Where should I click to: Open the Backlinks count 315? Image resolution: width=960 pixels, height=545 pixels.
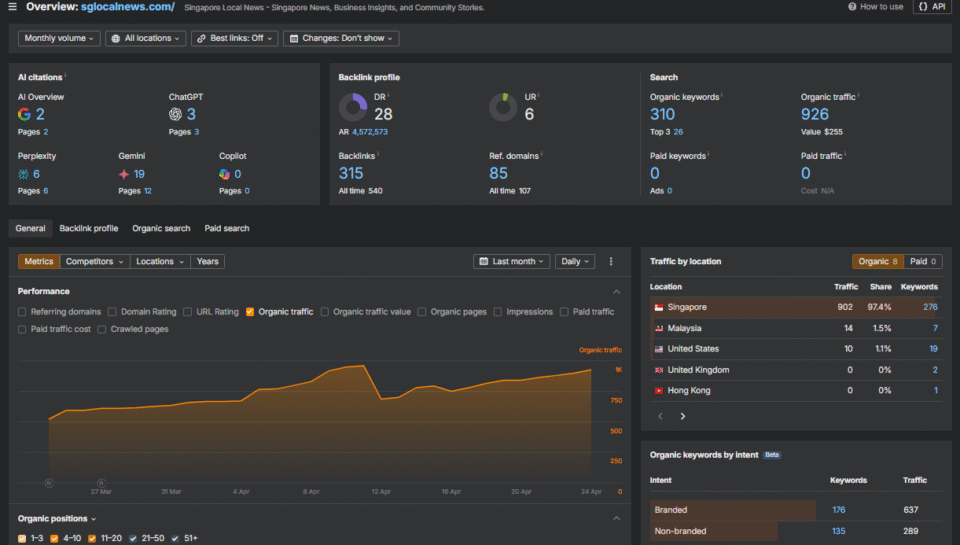coord(351,173)
